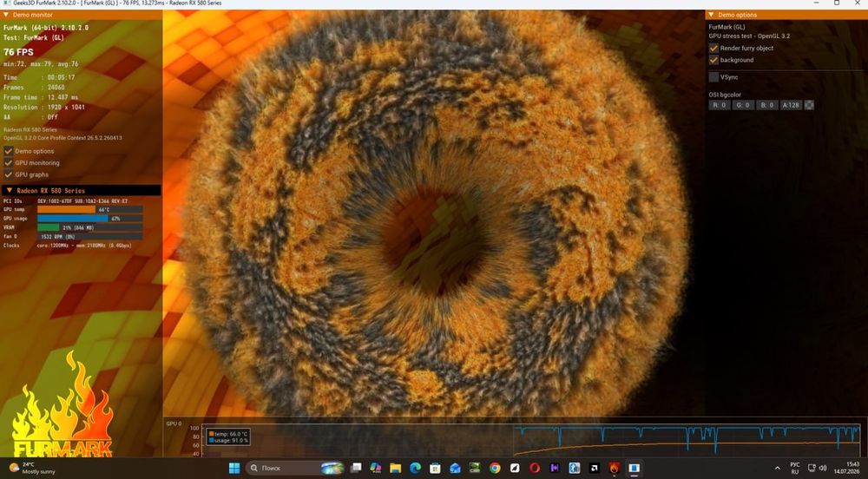Launch Google Chrome from the taskbar
868x479 pixels.
click(495, 468)
